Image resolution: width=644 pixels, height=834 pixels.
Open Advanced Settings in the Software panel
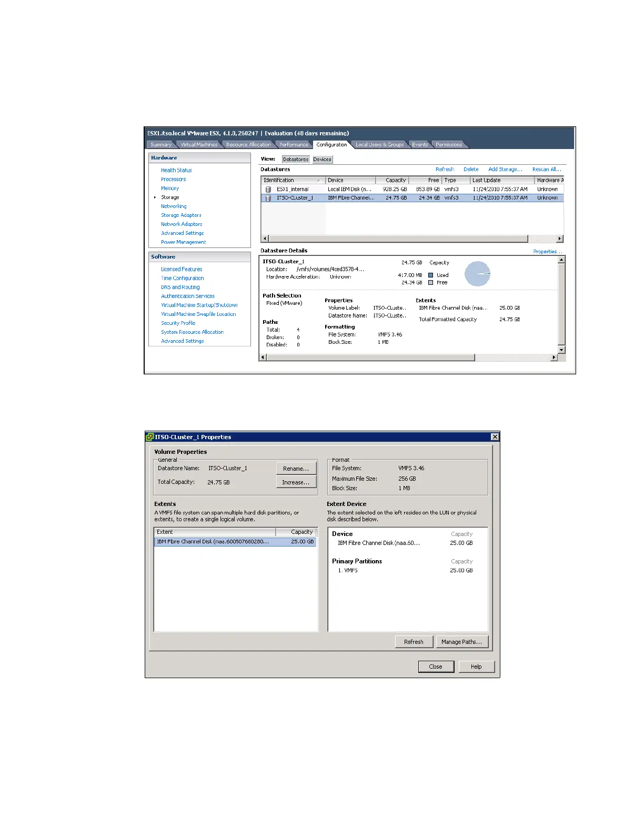182,341
